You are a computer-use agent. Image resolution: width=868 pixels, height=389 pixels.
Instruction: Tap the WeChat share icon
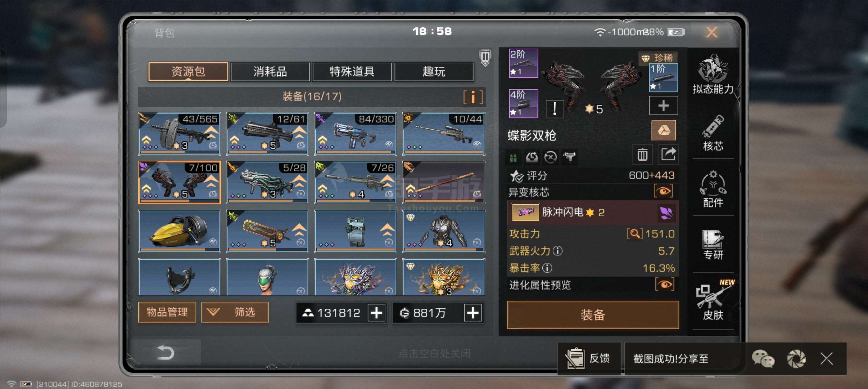pos(763,359)
